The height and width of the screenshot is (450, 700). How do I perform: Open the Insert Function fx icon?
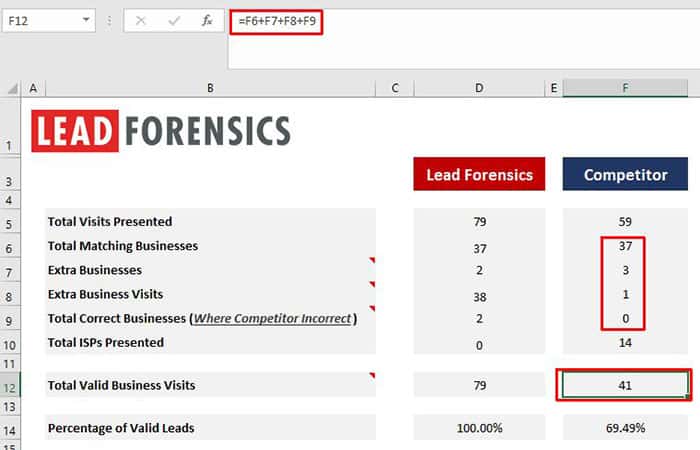point(207,21)
